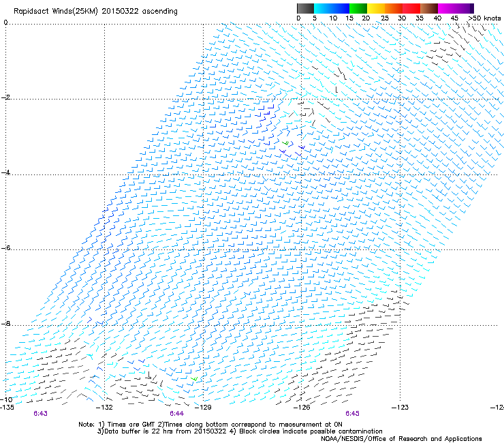Screen dimensions: 504x443
Task: Click the longitude label '-129'
Action: (203, 408)
